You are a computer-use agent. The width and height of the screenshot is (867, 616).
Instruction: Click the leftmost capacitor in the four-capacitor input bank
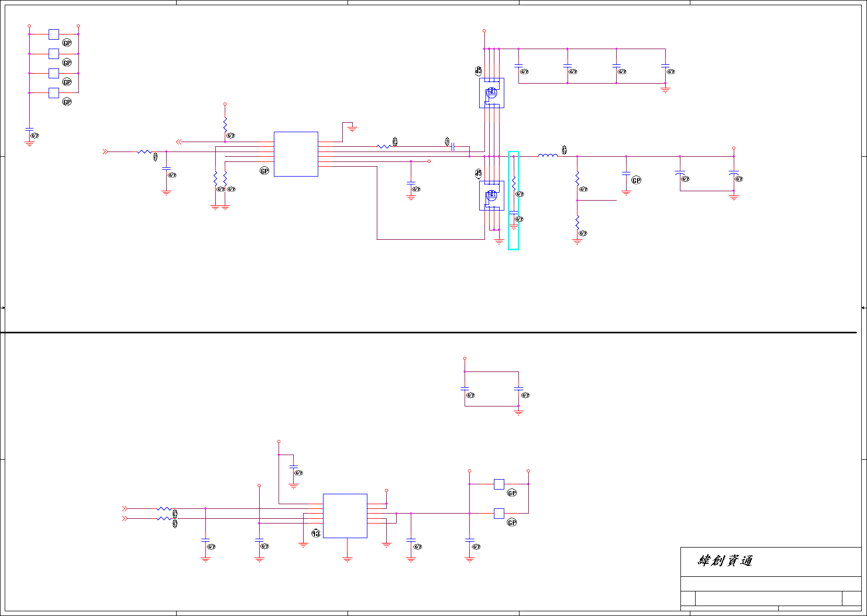tap(518, 66)
